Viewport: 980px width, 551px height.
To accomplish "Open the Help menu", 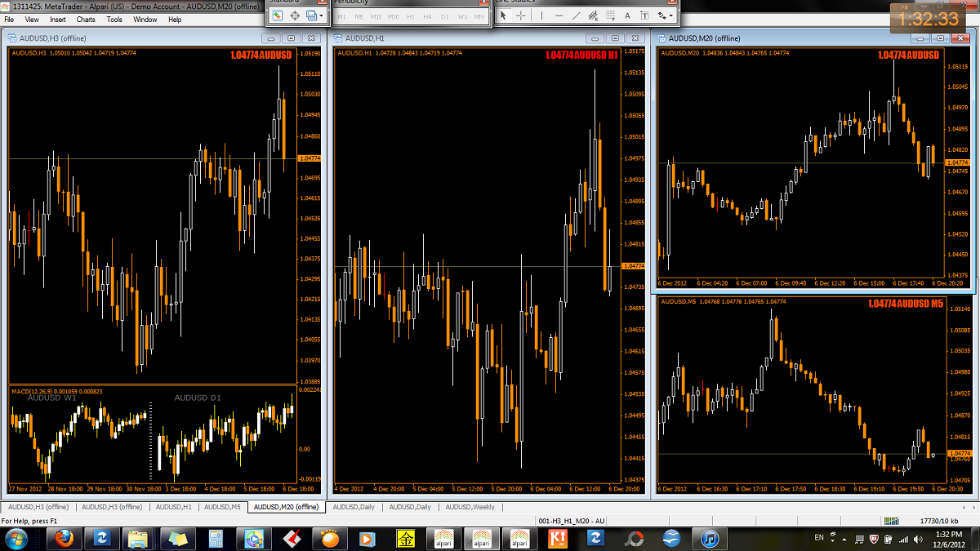I will [x=175, y=20].
